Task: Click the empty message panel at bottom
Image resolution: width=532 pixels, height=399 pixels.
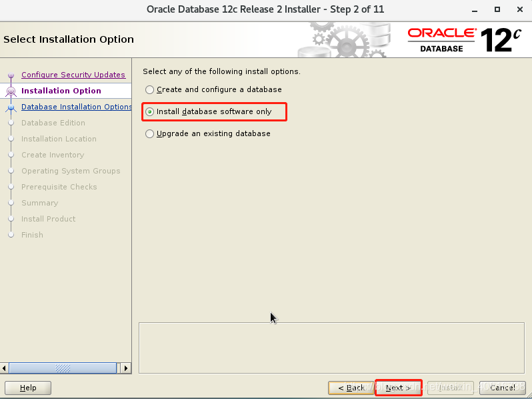Action: pyautogui.click(x=331, y=348)
